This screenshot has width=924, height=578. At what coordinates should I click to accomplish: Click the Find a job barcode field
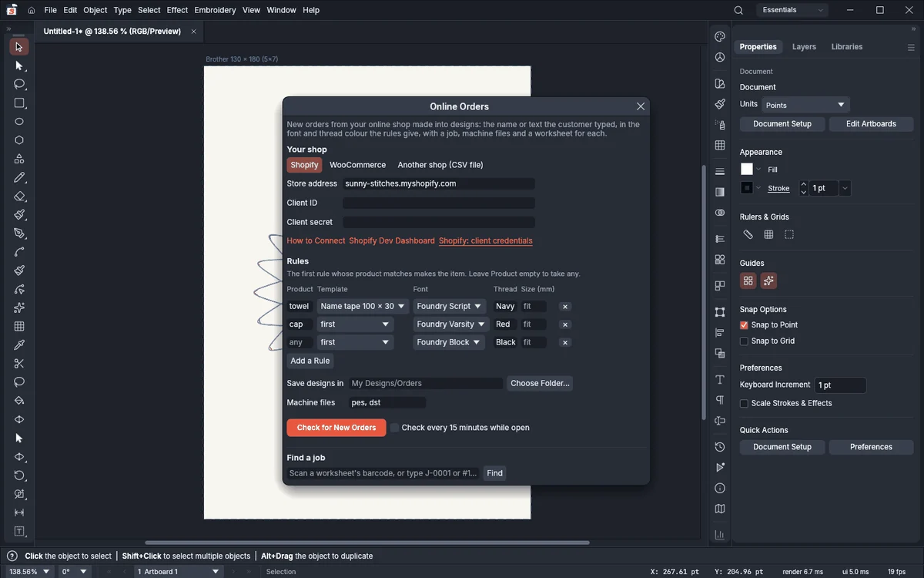tap(383, 473)
